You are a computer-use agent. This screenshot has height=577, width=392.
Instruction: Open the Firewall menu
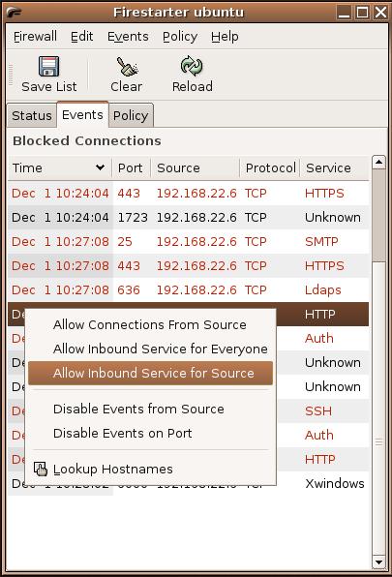coord(35,37)
